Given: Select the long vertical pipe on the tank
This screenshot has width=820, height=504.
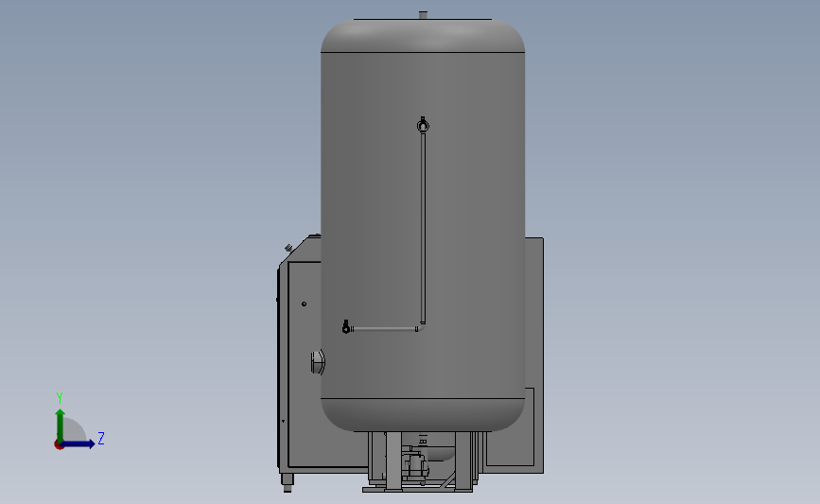Looking at the screenshot, I should tap(423, 228).
